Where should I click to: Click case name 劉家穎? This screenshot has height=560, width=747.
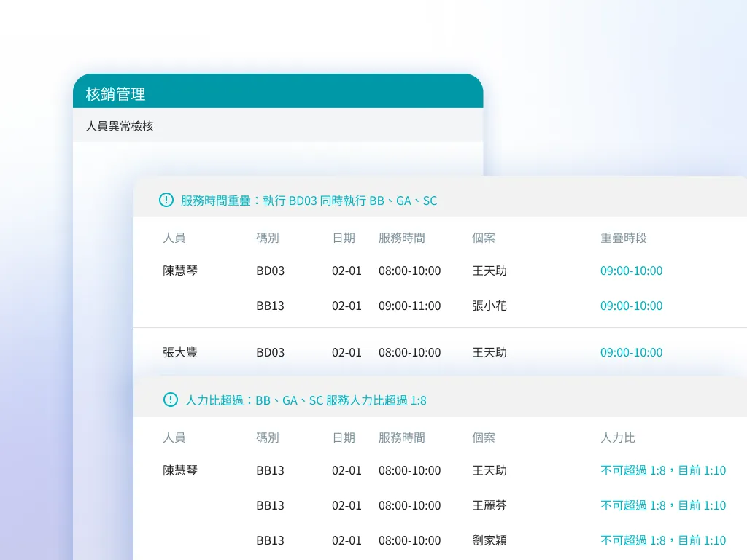[489, 540]
